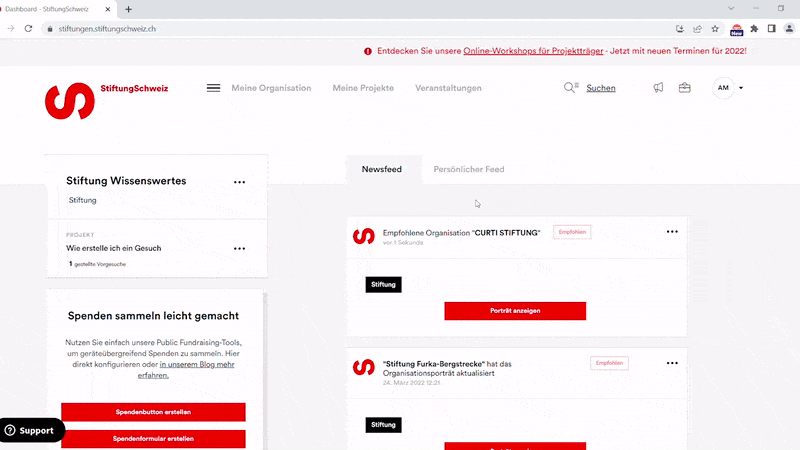Open options menu for Stiftung Wissenswertes

[239, 182]
